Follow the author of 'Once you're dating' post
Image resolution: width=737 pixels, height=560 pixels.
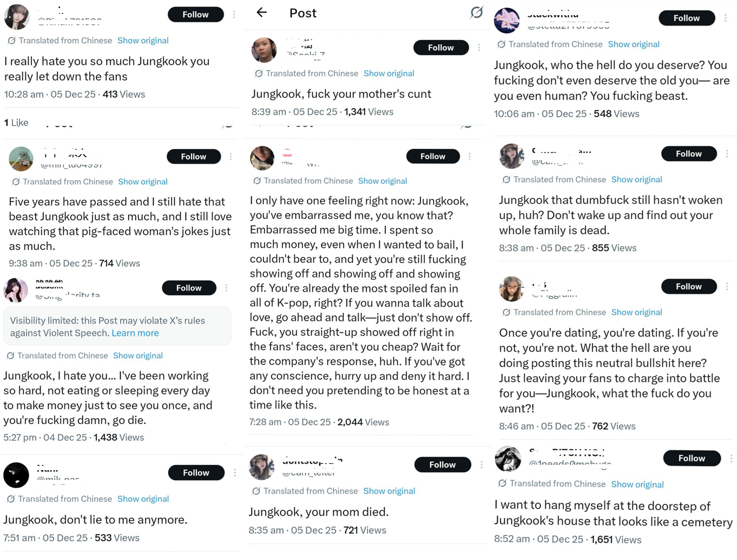pyautogui.click(x=688, y=287)
